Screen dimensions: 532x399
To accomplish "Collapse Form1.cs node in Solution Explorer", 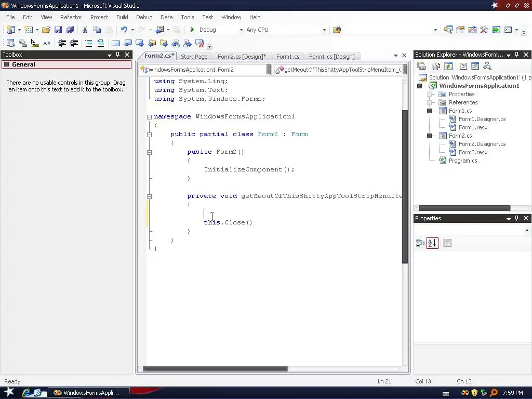I will [x=430, y=111].
